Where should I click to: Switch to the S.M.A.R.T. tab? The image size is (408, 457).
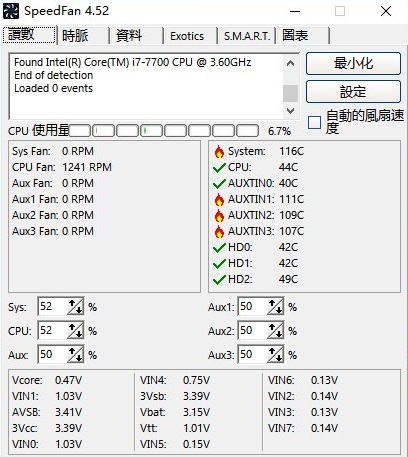247,36
